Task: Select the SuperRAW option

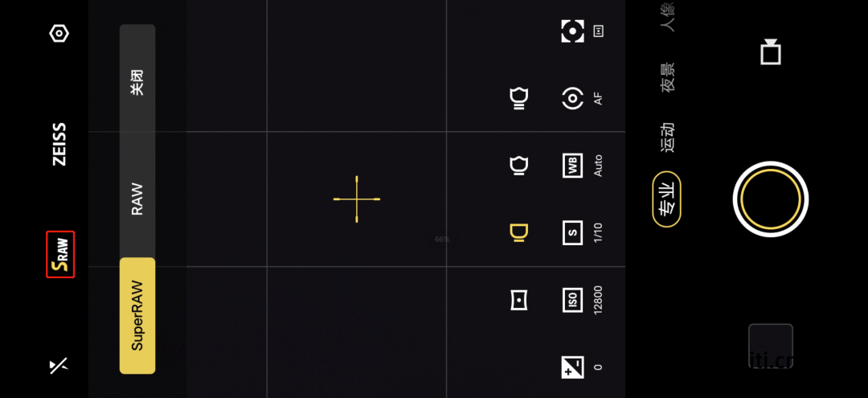Action: pyautogui.click(x=137, y=315)
